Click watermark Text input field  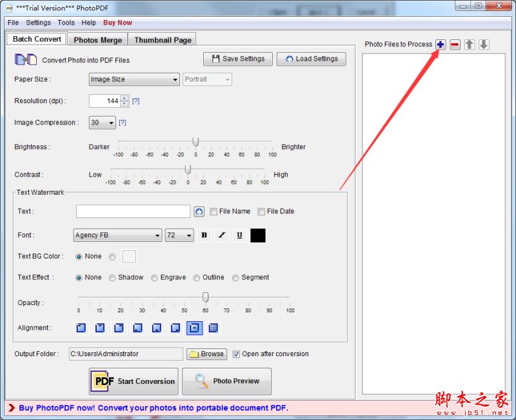[x=133, y=212]
